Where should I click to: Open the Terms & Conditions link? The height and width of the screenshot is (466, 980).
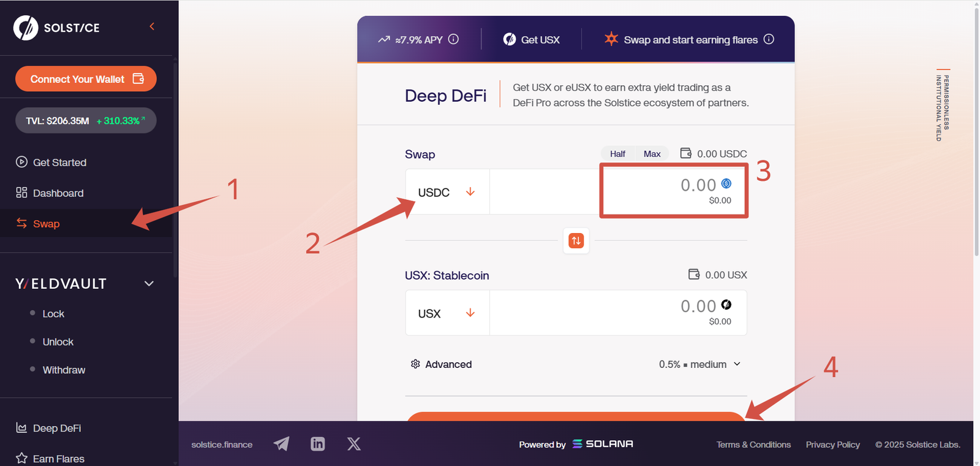pos(753,445)
